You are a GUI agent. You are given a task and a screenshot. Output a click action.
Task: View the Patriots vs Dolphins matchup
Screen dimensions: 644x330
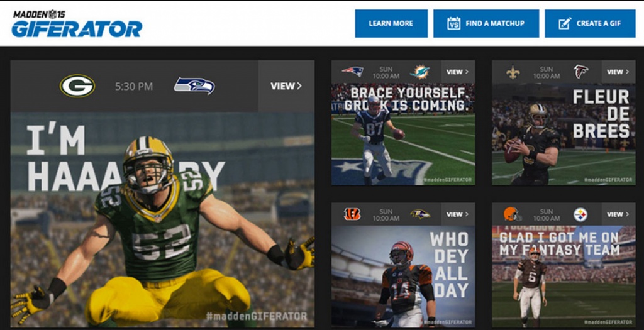[x=458, y=72]
